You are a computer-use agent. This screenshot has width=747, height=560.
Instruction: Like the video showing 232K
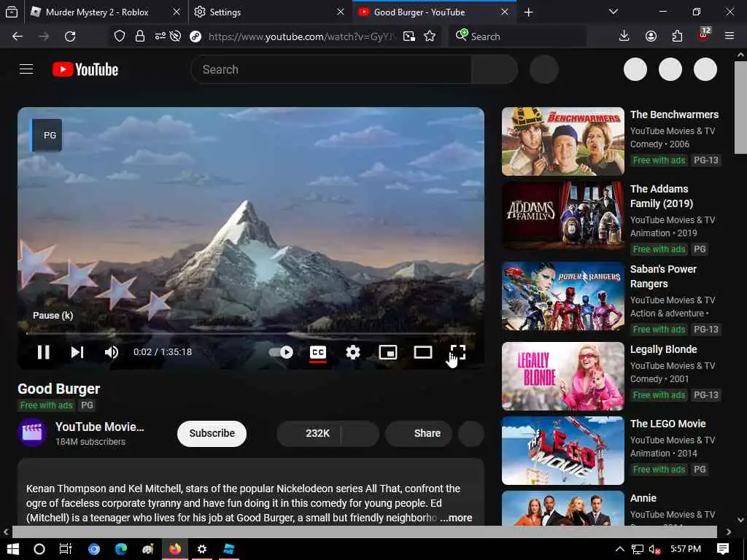tap(309, 433)
